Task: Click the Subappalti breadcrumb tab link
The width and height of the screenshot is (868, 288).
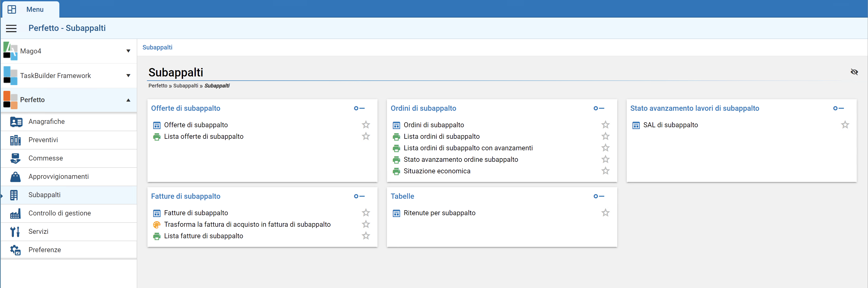Action: pos(157,47)
